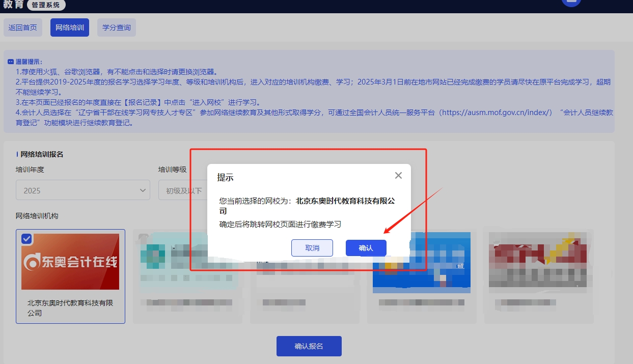
Task: Click the 东奥会计在线 logo image
Action: (x=70, y=261)
